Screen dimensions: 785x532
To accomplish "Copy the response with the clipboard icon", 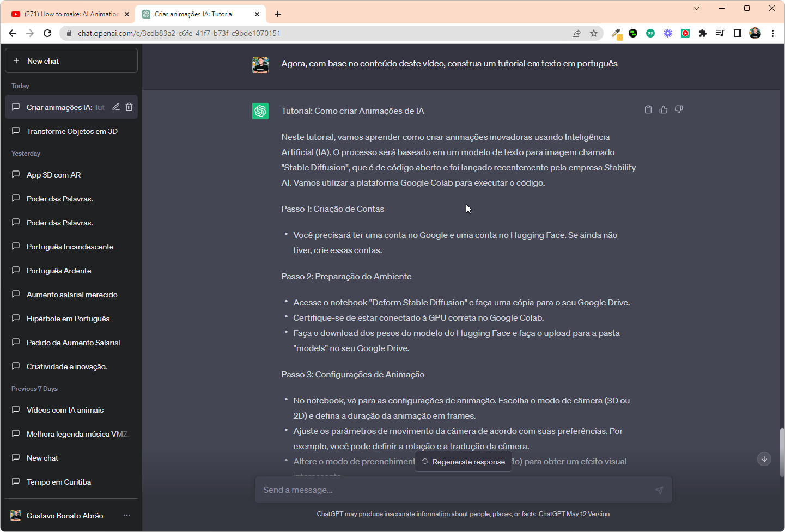I will click(648, 109).
